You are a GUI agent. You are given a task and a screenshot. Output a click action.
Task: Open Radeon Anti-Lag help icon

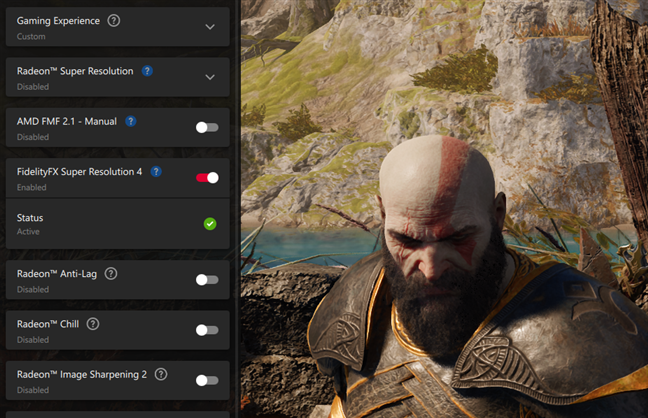pos(111,273)
